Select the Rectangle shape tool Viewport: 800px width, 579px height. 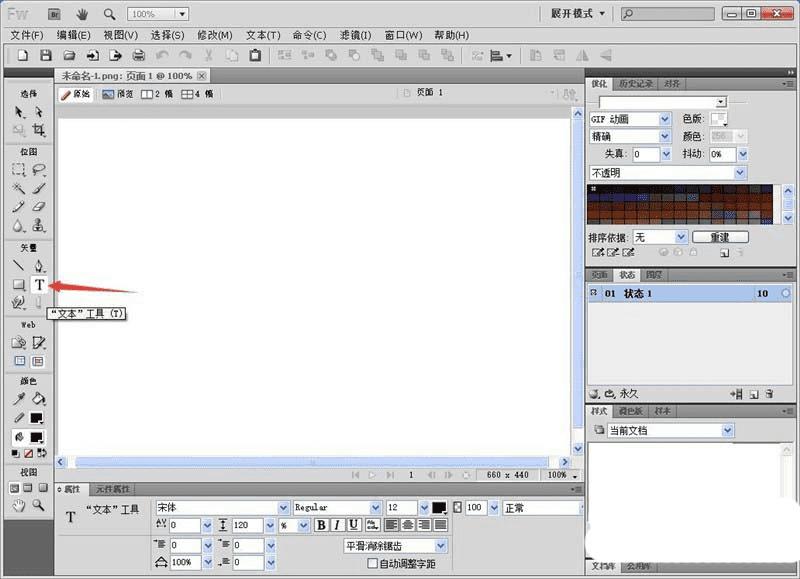point(18,285)
